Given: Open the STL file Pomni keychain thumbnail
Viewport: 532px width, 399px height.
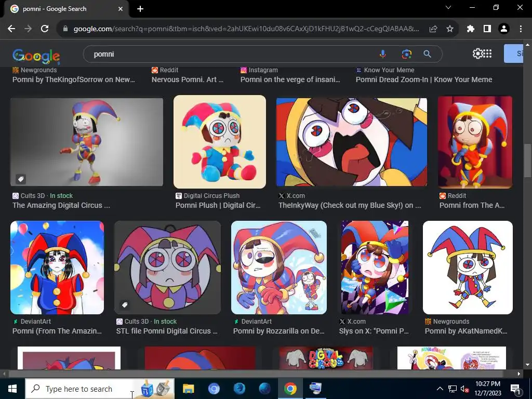Looking at the screenshot, I should 168,268.
